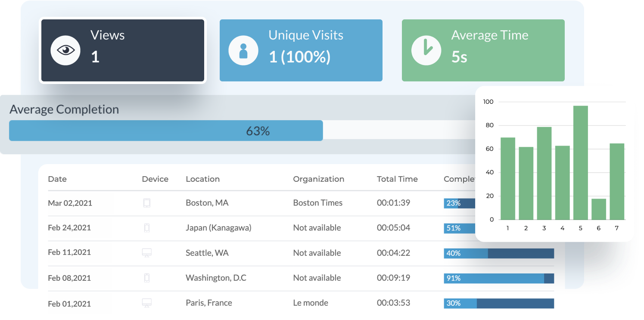Screen dimensions: 644x320
Task: Click chart bar number 3
Action: tap(544, 174)
